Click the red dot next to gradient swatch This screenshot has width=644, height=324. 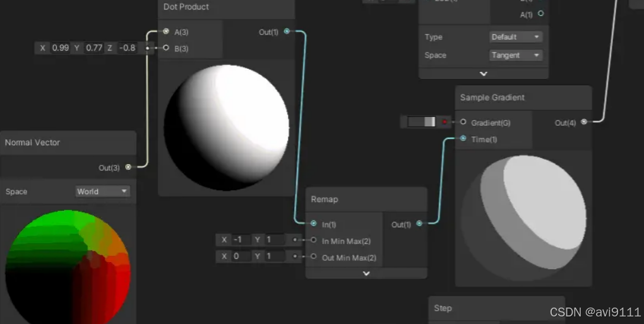pyautogui.click(x=444, y=122)
